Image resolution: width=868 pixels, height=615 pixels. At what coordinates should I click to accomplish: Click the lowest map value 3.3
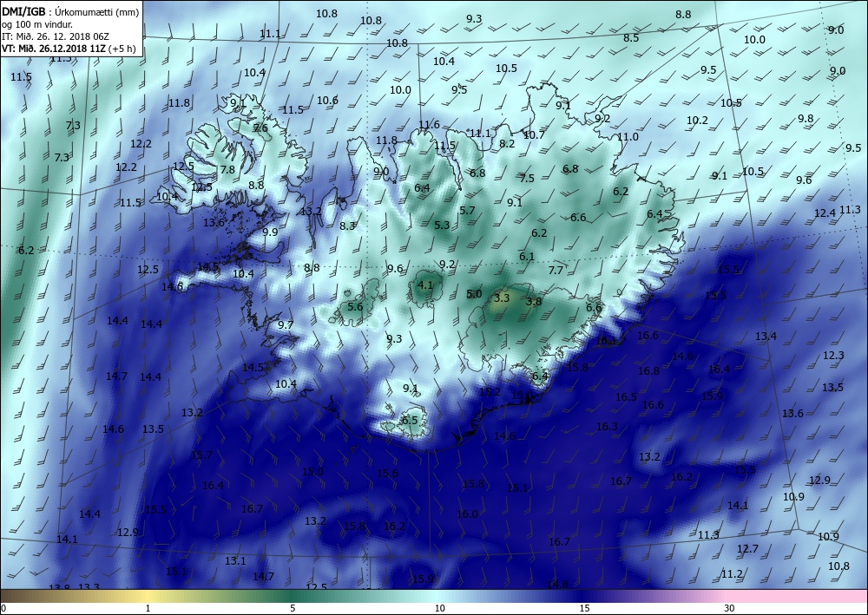pyautogui.click(x=501, y=298)
